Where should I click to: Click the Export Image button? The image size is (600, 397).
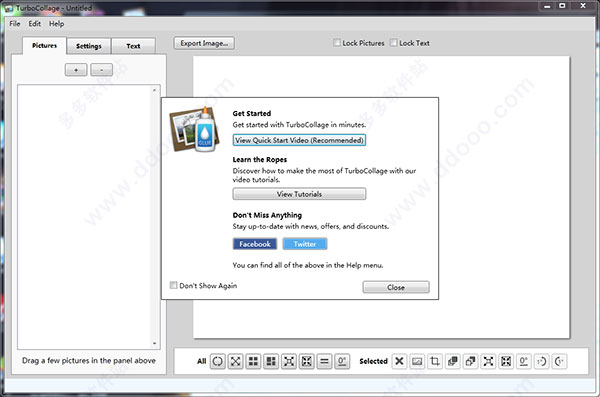pos(204,43)
